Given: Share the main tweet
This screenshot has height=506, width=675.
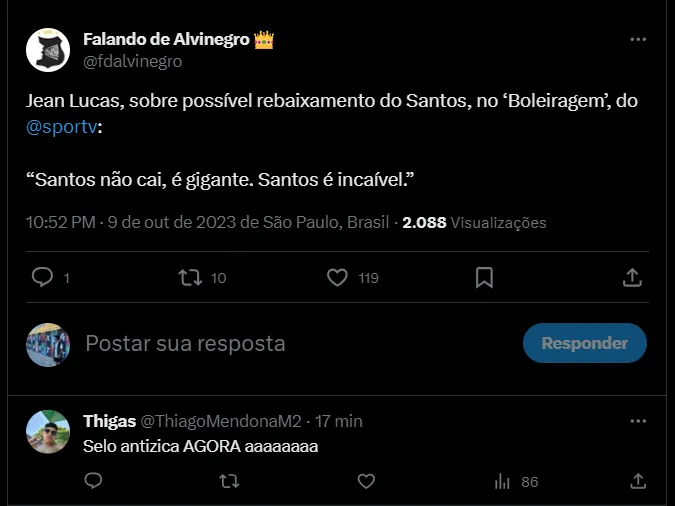Looking at the screenshot, I should pos(632,277).
